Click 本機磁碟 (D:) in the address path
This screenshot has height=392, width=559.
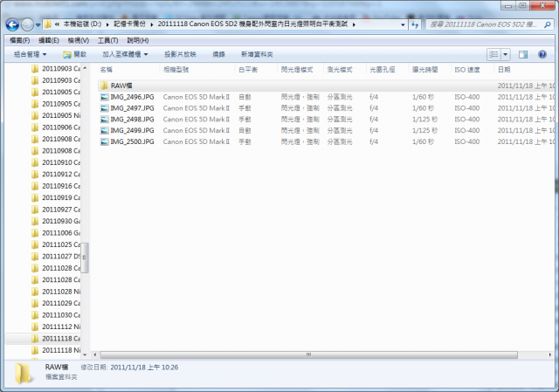click(82, 24)
